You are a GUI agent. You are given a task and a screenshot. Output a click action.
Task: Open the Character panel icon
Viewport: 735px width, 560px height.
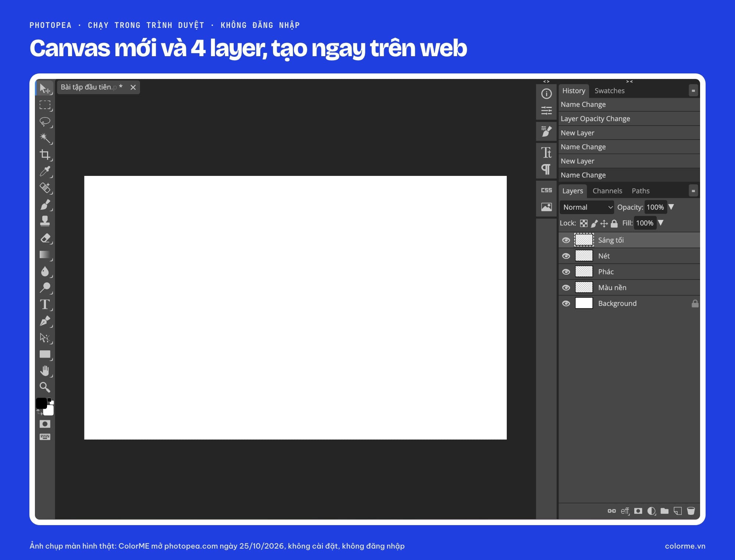[x=546, y=152]
